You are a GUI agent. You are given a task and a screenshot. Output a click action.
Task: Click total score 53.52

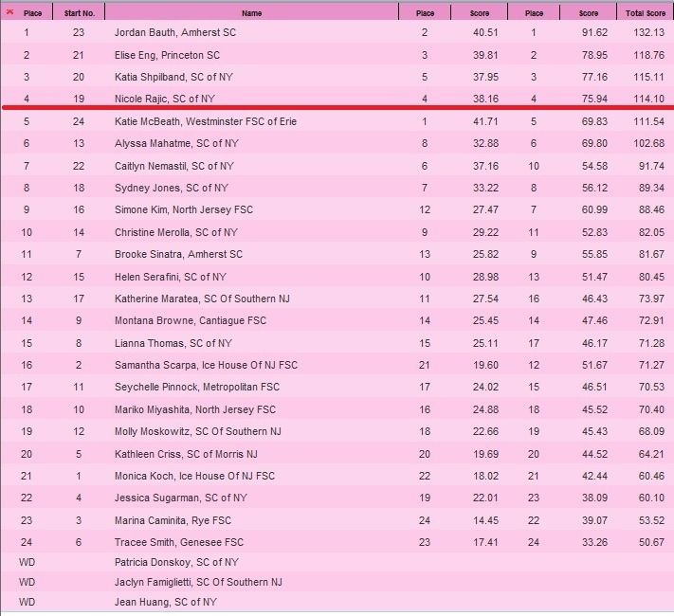click(651, 520)
